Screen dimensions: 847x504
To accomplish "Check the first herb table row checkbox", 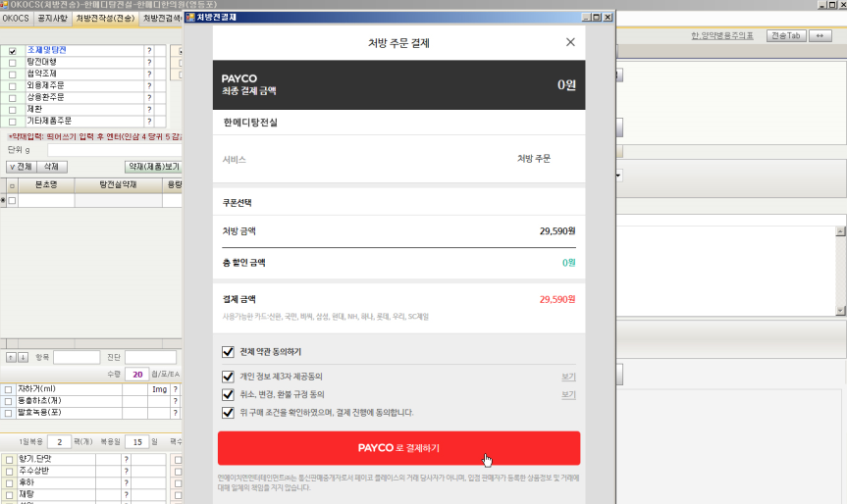I will tap(12, 200).
